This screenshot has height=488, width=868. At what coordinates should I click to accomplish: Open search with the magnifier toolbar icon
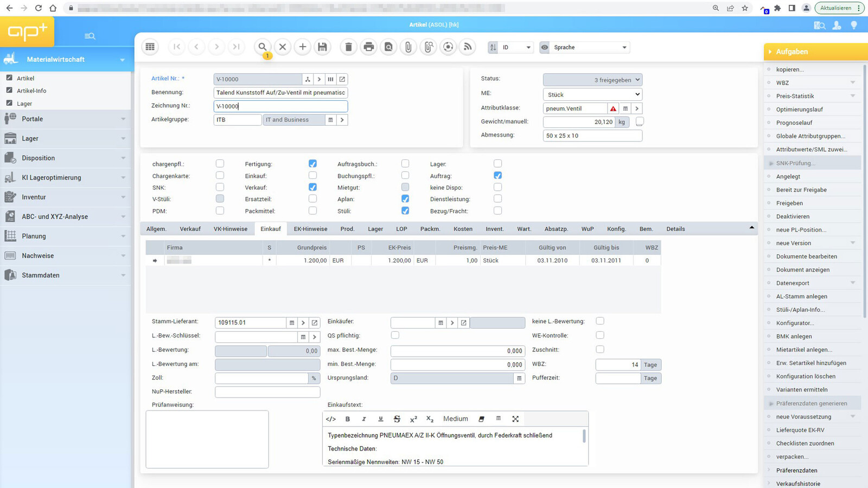pyautogui.click(x=262, y=47)
